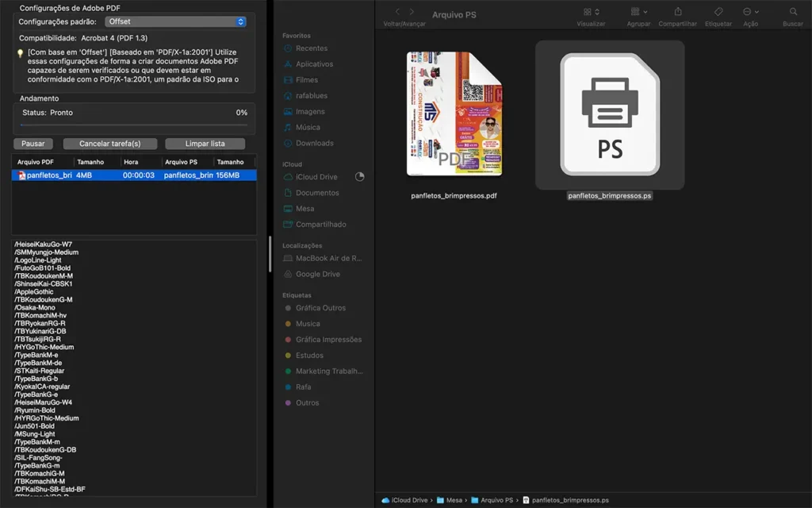Select the Musica tag
Screen dimensions: 812x508
coord(308,324)
